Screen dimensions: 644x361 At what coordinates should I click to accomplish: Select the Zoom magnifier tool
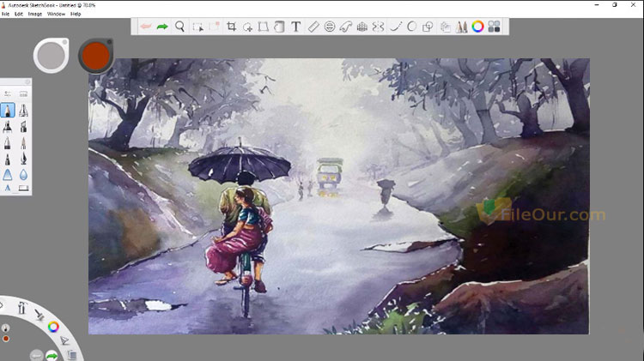tap(179, 27)
